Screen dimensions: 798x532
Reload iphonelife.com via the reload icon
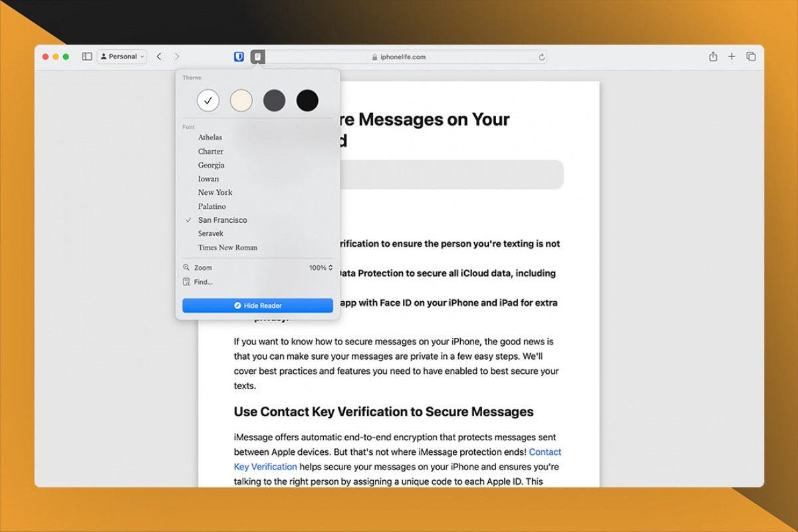(x=542, y=57)
